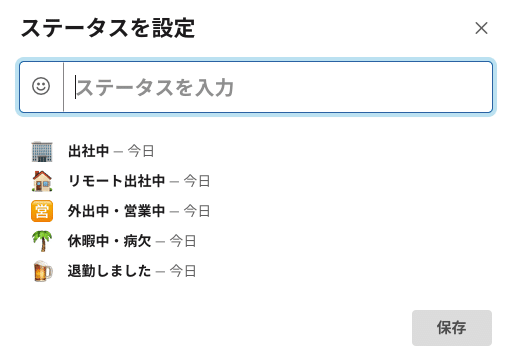Image resolution: width=513 pixels, height=363 pixels.
Task: Click 今日 duration beside リモート出社中
Action: coord(197,181)
